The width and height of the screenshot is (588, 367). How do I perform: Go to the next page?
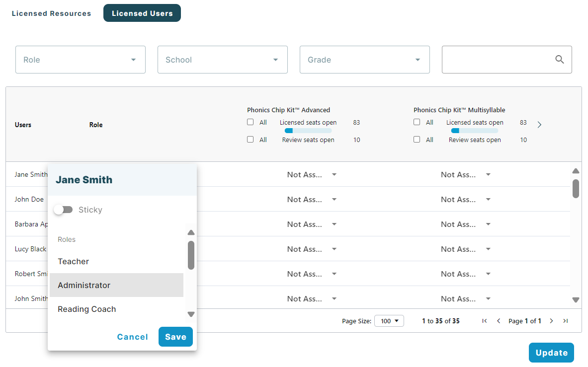pos(551,321)
